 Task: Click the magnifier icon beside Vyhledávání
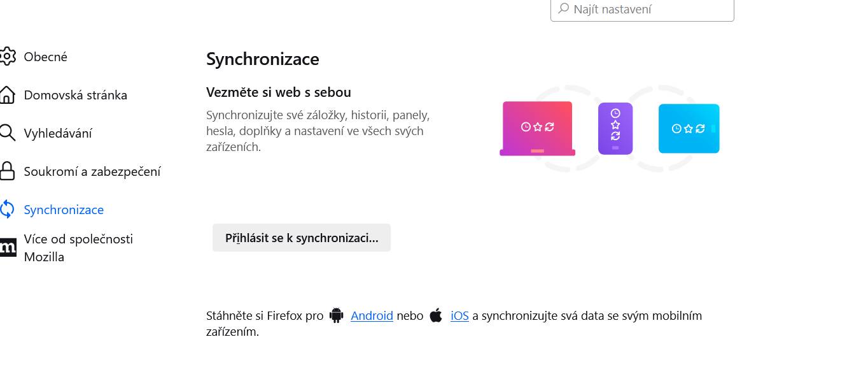click(x=7, y=133)
